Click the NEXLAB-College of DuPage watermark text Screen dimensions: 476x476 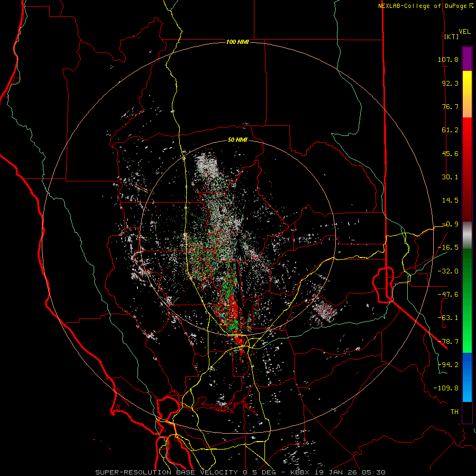426,6
